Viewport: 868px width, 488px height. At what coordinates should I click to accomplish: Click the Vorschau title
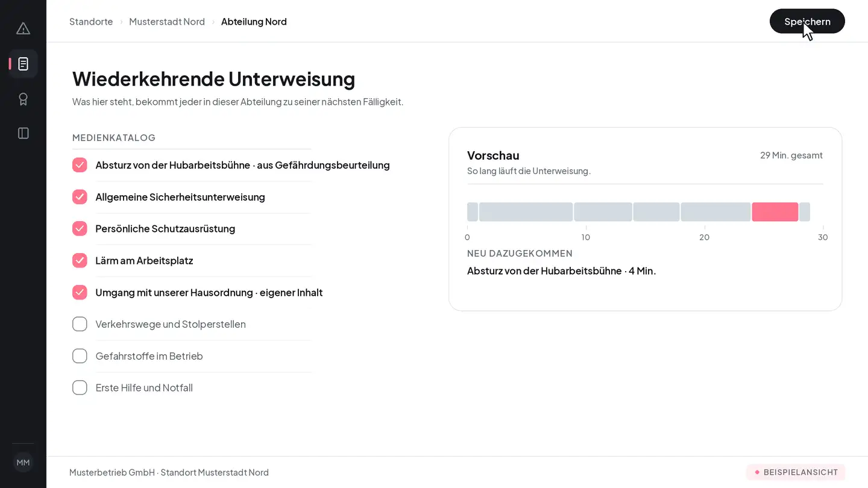493,155
